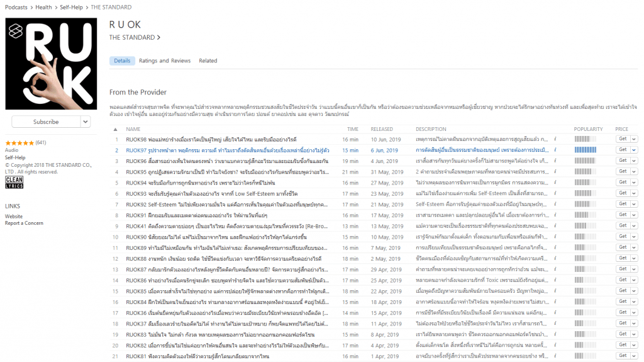Open info icon for RUOK41 episode

click(555, 226)
